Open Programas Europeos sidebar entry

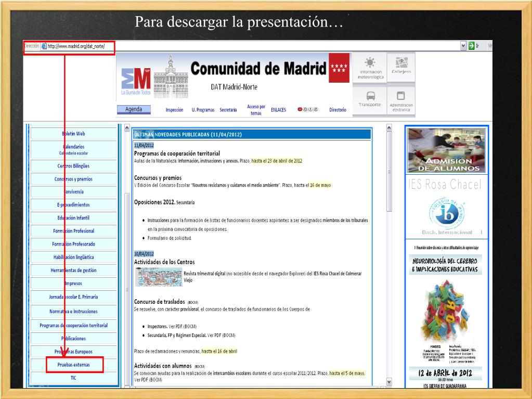[x=74, y=352]
